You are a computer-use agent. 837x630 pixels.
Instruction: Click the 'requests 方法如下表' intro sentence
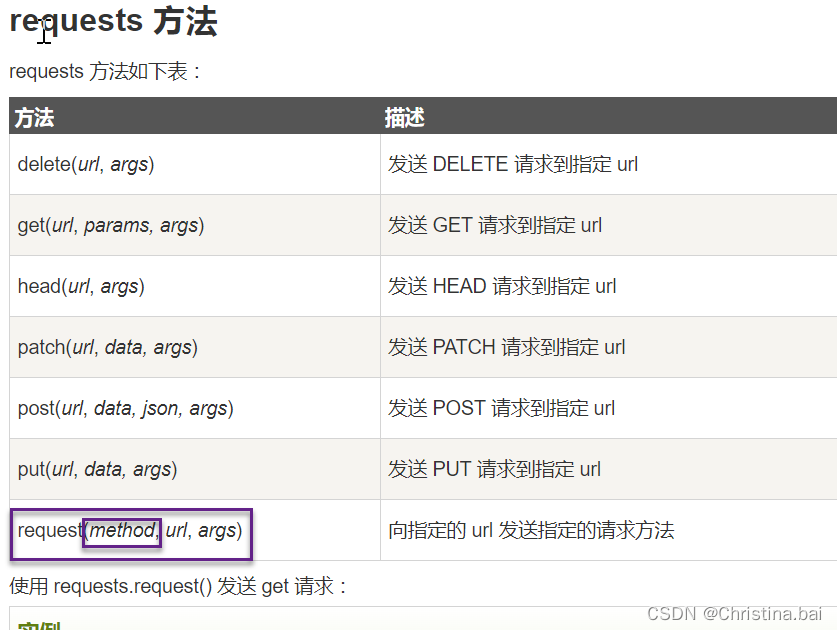pyautogui.click(x=105, y=72)
